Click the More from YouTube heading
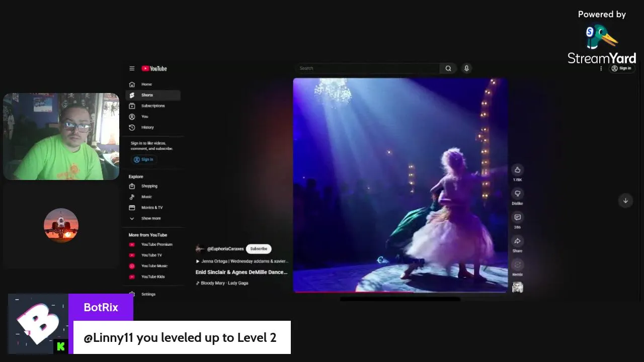This screenshot has width=644, height=362. [147, 235]
